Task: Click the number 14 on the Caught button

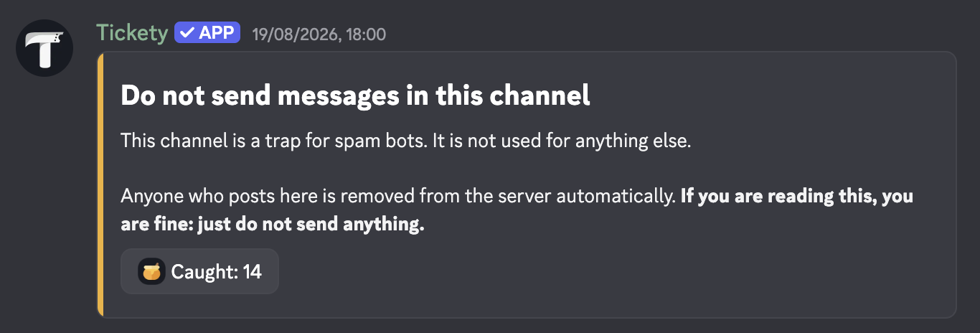Action: pos(252,272)
